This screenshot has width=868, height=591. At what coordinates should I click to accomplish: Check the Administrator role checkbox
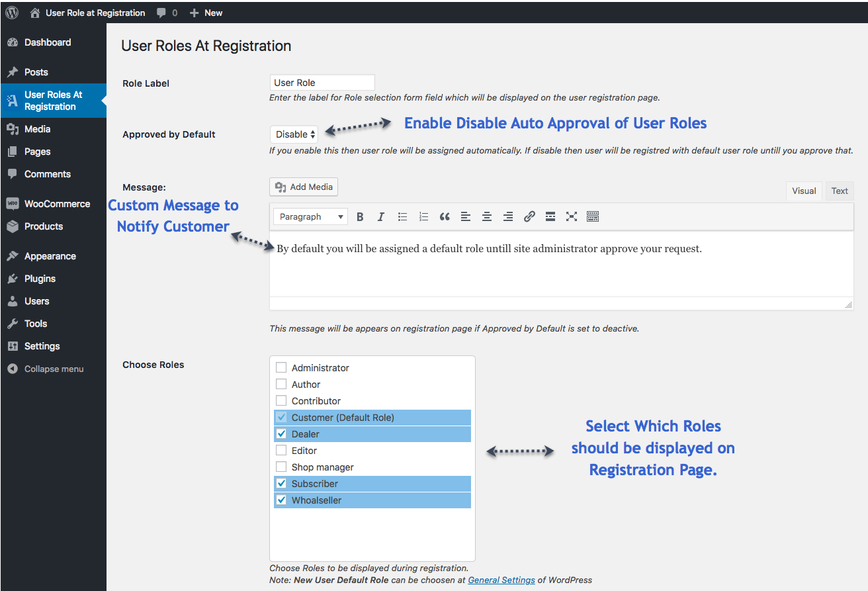point(281,368)
